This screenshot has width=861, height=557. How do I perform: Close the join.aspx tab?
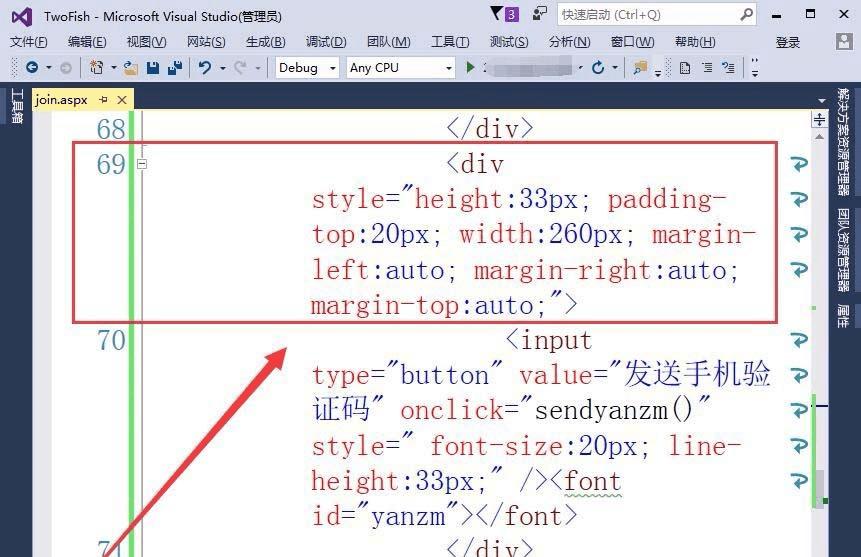pos(122,100)
